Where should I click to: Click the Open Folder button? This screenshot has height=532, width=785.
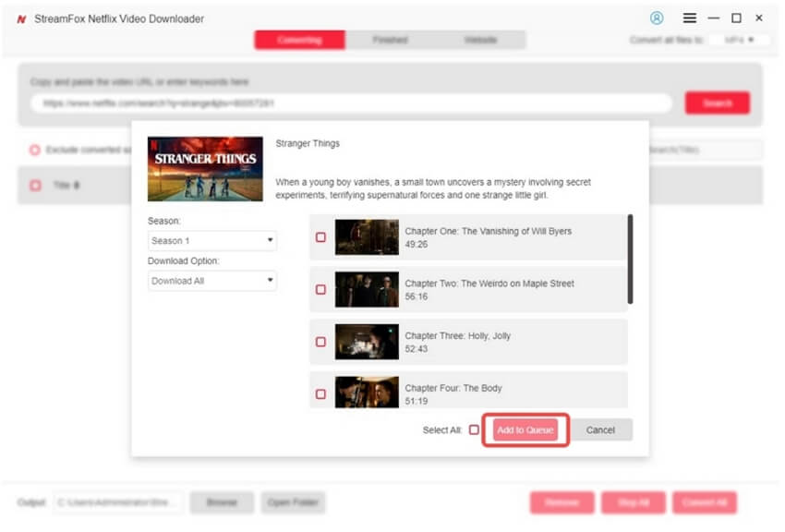[293, 502]
